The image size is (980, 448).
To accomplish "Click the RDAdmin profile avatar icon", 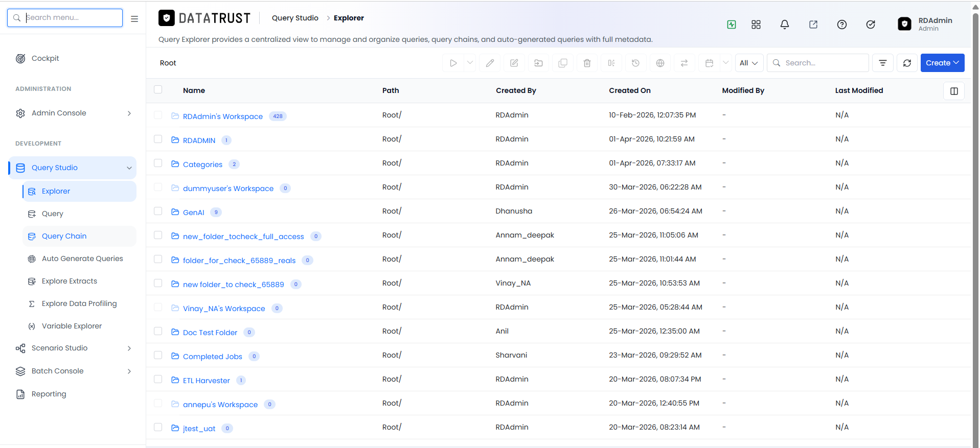I will click(904, 24).
